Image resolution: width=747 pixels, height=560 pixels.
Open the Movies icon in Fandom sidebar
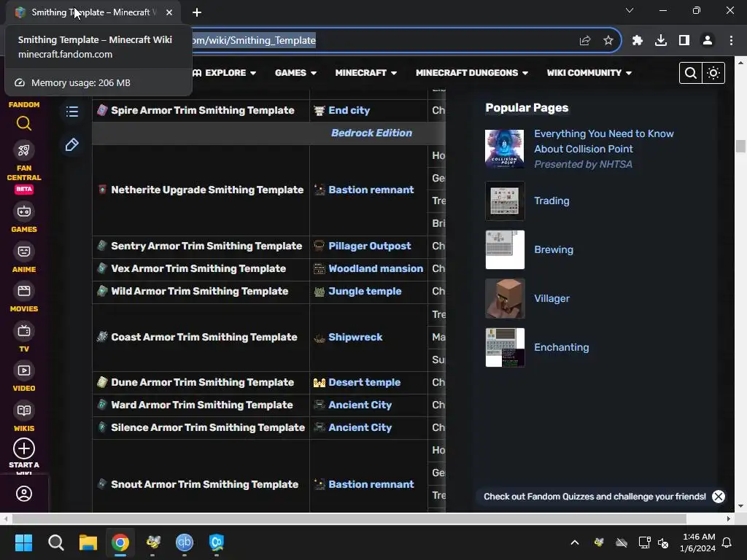tap(24, 291)
